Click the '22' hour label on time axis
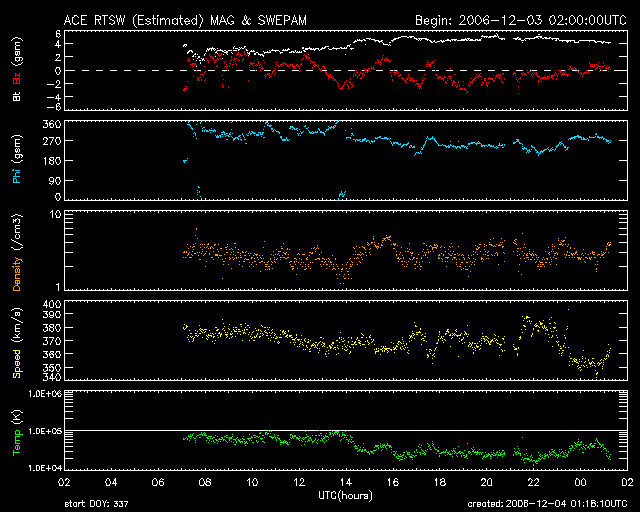 click(533, 483)
